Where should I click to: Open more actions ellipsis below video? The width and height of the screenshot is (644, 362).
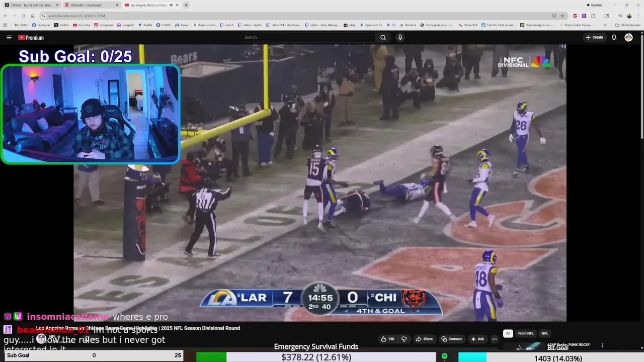coord(495,339)
